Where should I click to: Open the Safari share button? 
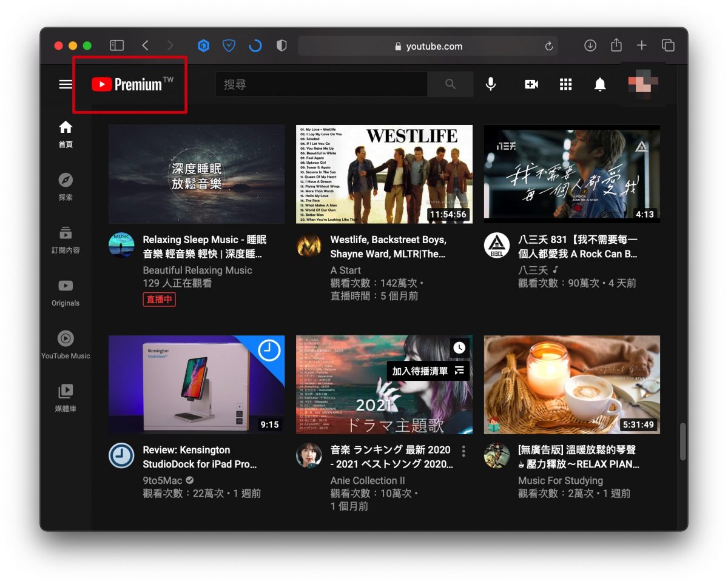click(x=616, y=45)
